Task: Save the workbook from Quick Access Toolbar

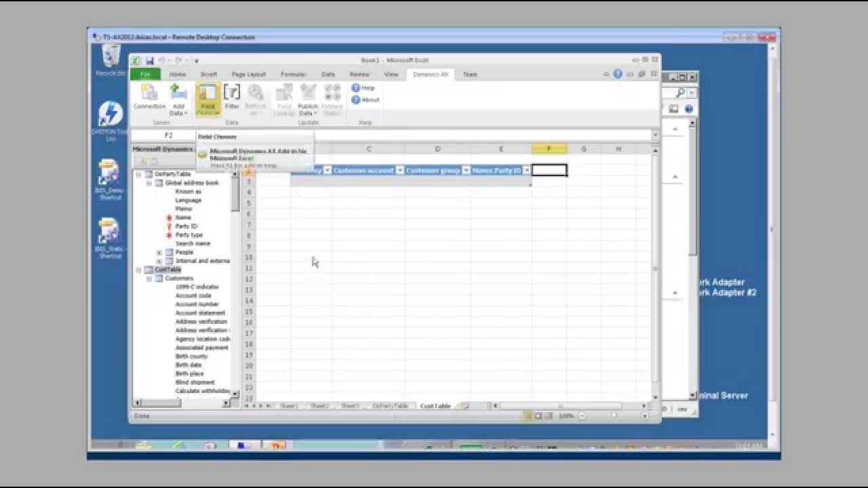Action: pyautogui.click(x=149, y=60)
